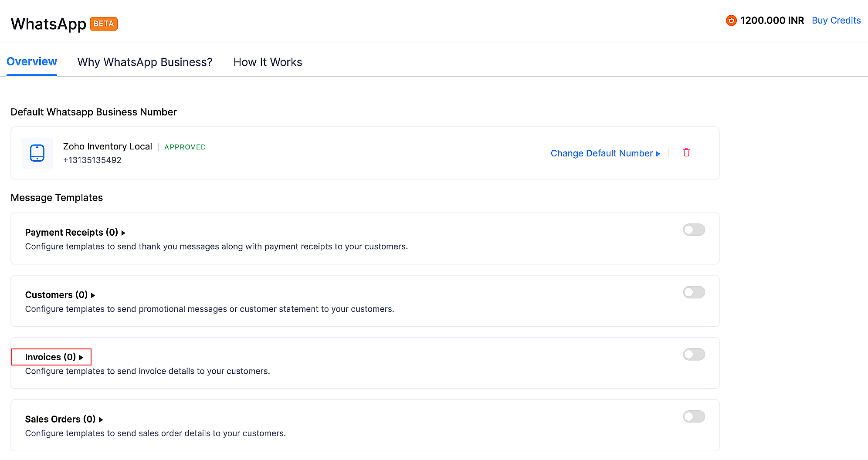Click the Buy Credits link
The width and height of the screenshot is (868, 460).
point(836,20)
